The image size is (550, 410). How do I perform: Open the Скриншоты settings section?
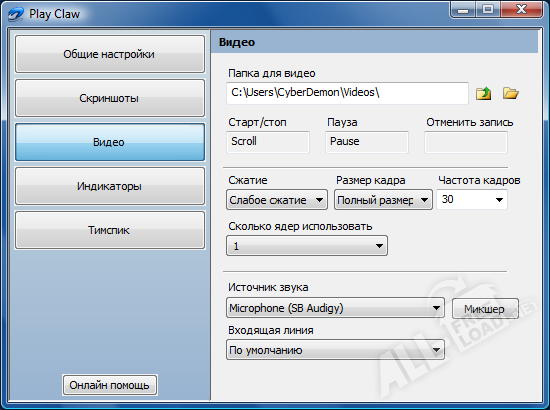[110, 98]
